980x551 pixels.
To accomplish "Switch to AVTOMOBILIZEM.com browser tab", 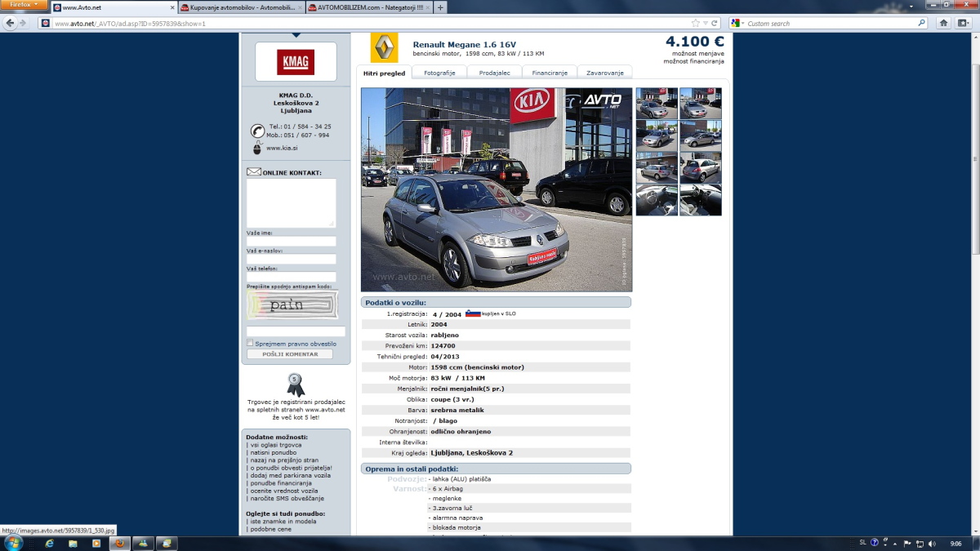I will [x=369, y=7].
